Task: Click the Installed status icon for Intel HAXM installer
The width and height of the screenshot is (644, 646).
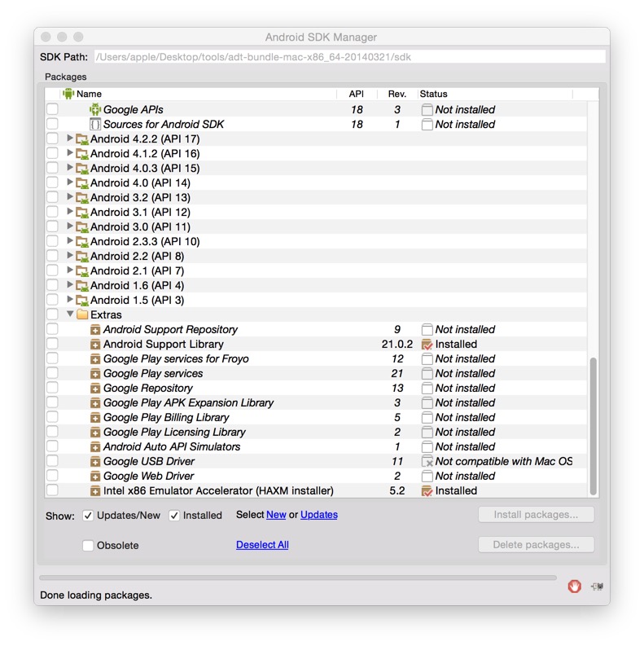Action: 427,490
